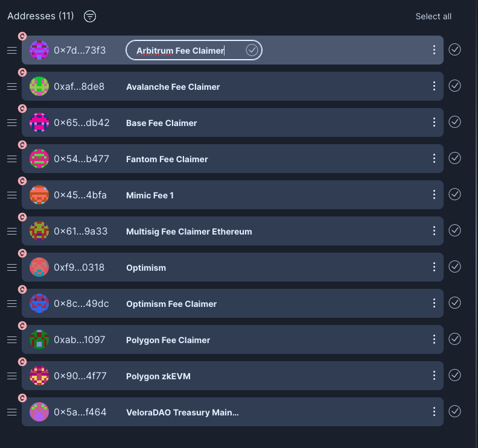The width and height of the screenshot is (478, 448).
Task: Deselect the Multisig Fee Claimer Ethereum address
Action: point(455,230)
